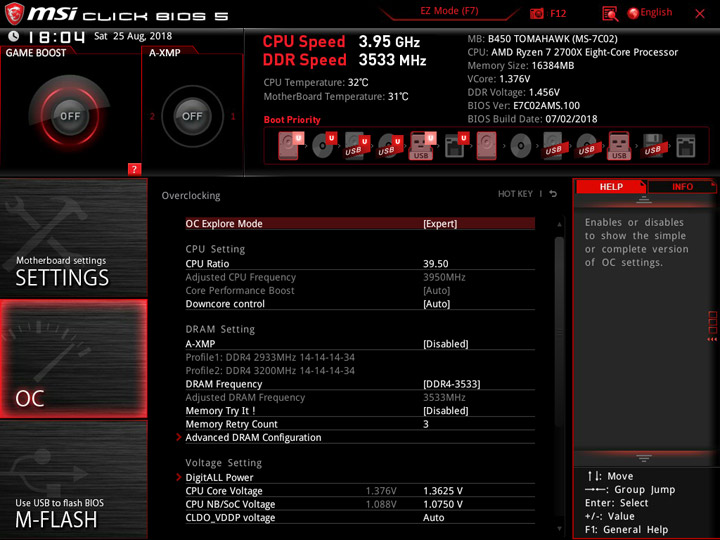This screenshot has height=540, width=720.
Task: Click Profile2: DDR4 3200MHz 14-14-14-34 row
Action: tap(360, 371)
